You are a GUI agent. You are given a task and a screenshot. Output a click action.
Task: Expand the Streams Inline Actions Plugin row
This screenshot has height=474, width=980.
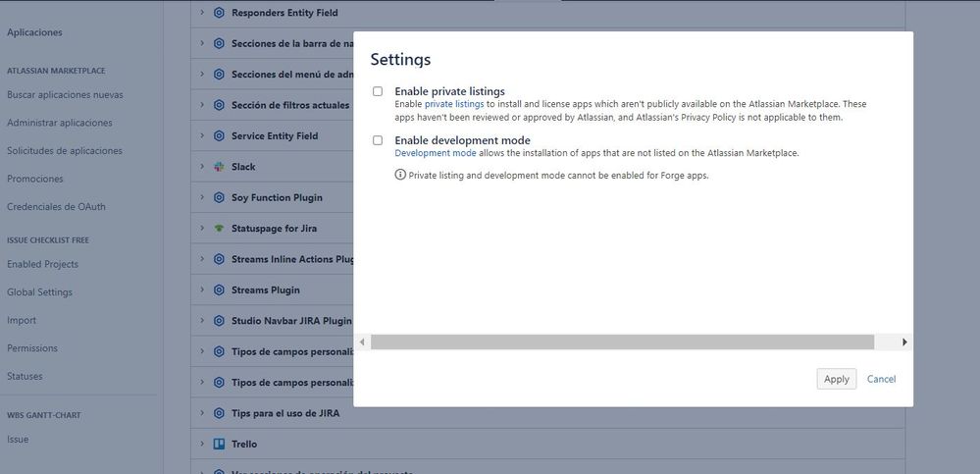click(x=202, y=259)
